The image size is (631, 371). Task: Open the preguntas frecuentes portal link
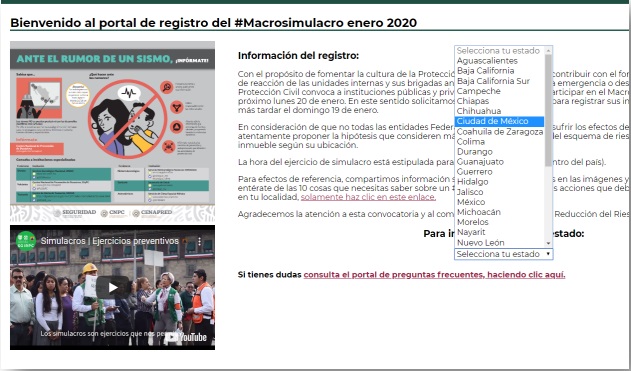point(434,275)
